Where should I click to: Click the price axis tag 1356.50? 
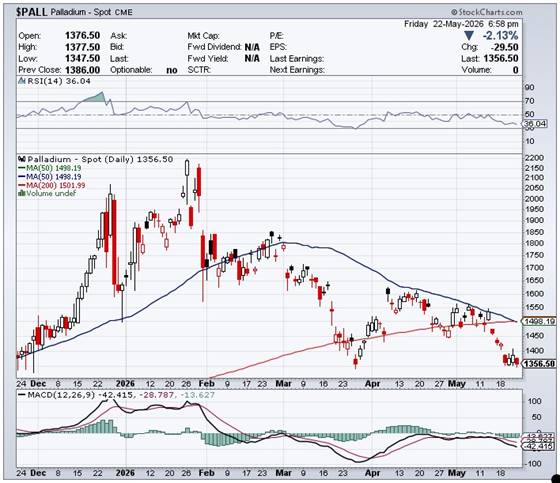click(x=539, y=364)
